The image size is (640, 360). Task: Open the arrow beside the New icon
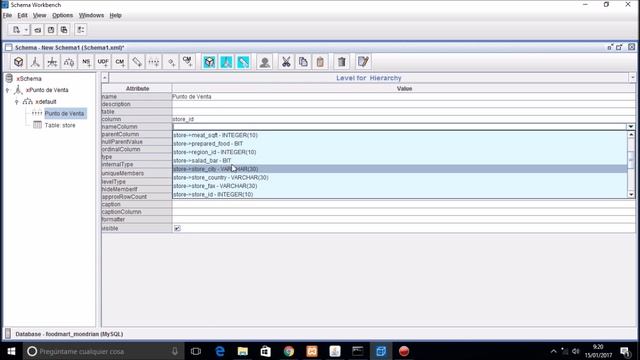[x=26, y=30]
